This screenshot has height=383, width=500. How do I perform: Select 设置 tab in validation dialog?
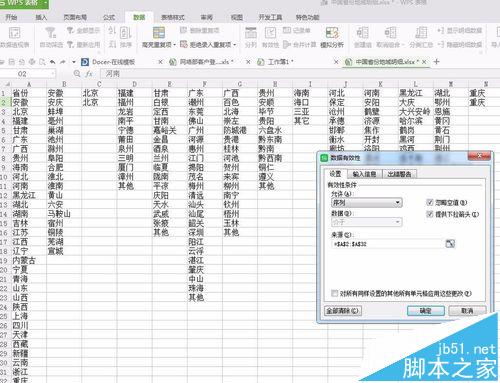coord(335,173)
